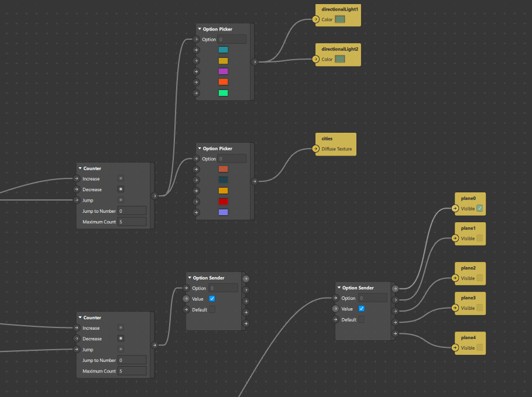Click the purple swatch in the lights Option Picker
The height and width of the screenshot is (397, 532).
223,71
